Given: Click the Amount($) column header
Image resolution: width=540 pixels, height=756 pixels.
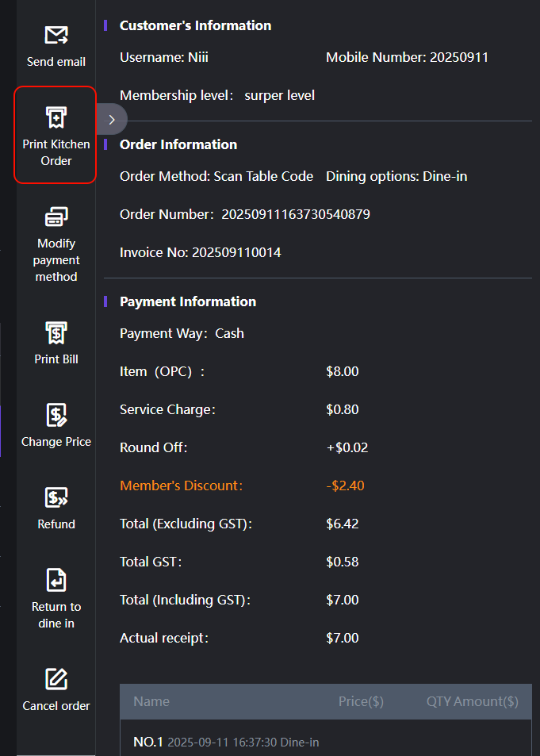Looking at the screenshot, I should [x=487, y=701].
